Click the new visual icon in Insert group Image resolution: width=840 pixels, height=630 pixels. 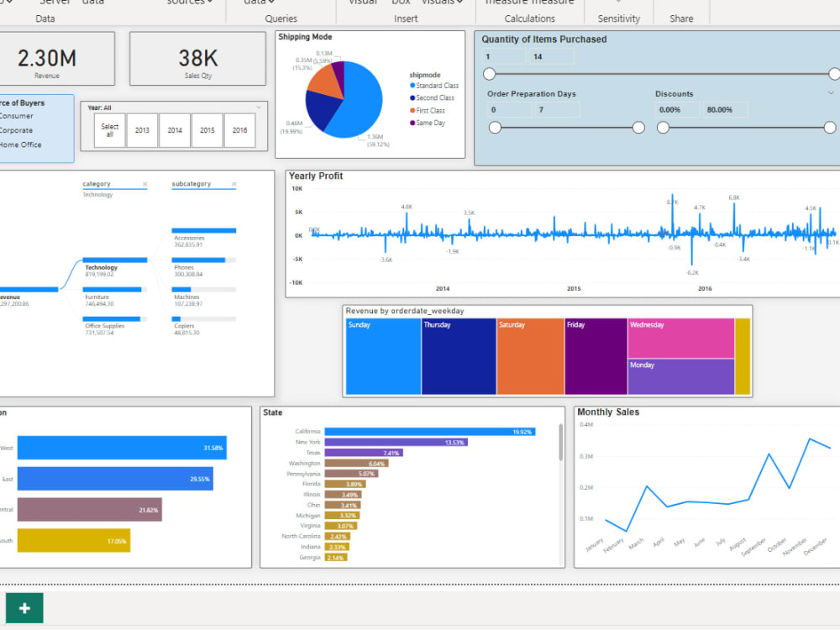tap(362, 4)
